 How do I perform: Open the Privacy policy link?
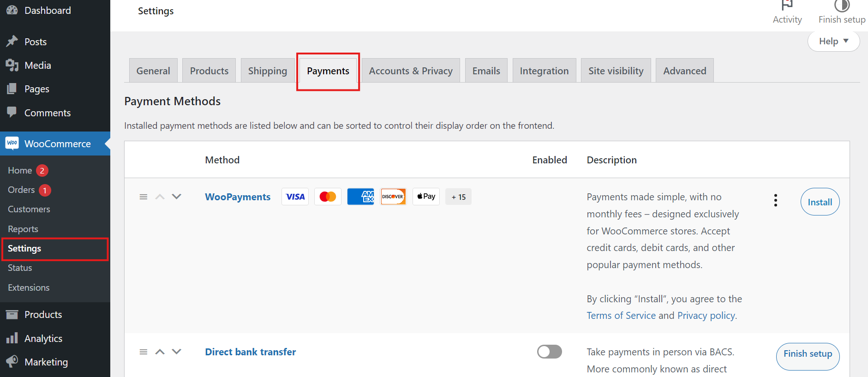pos(706,315)
